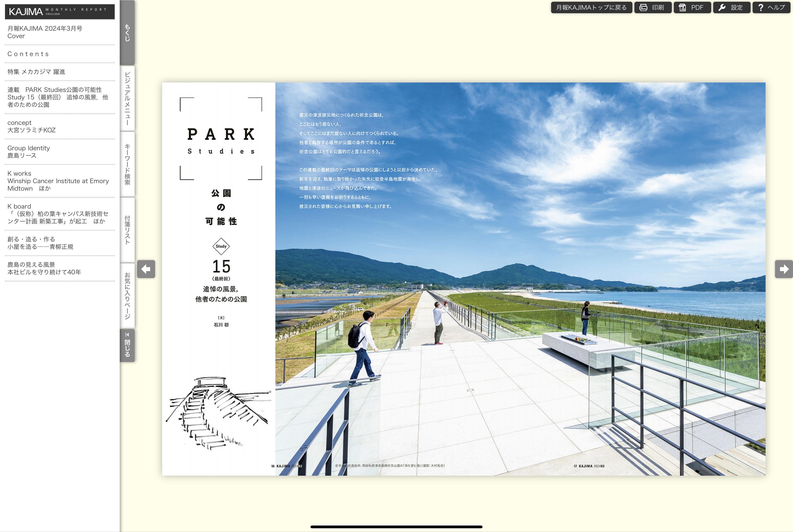Open K works Winship Cancer Institute entry
The height and width of the screenshot is (532, 793).
coord(58,181)
